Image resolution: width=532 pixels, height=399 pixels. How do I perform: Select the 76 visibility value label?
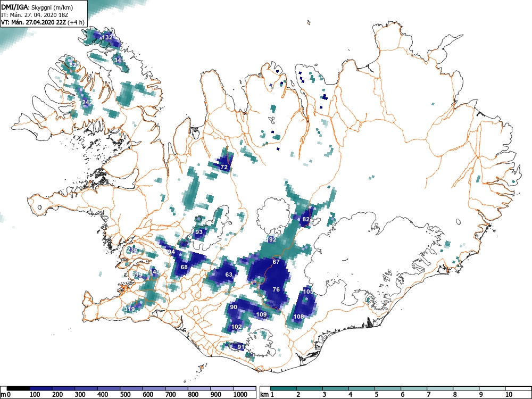276,289
